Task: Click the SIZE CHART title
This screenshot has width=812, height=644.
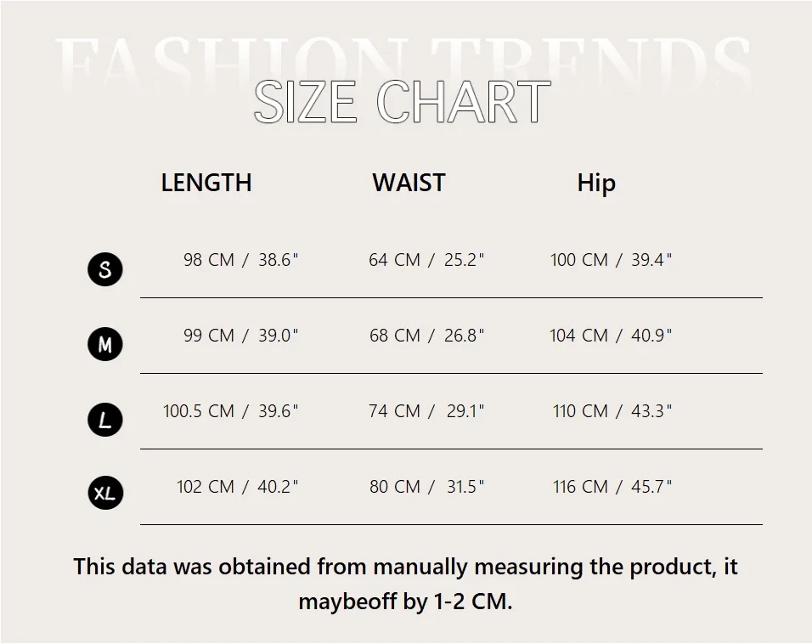Action: point(403,103)
